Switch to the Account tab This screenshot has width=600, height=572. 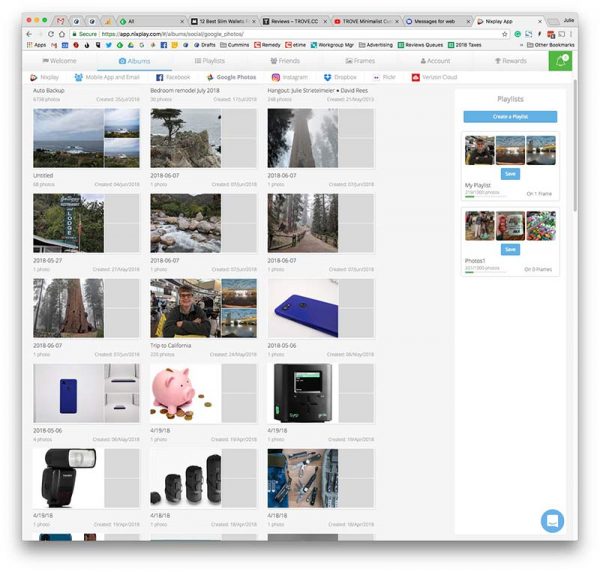[x=435, y=61]
